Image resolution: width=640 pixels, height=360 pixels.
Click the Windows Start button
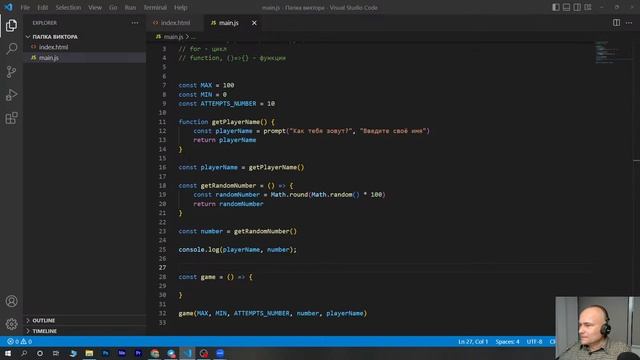click(x=8, y=353)
